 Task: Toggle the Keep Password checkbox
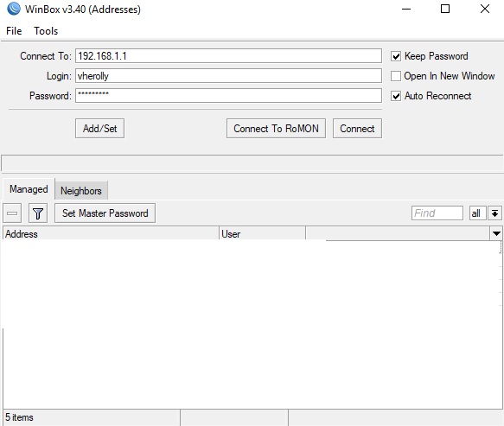pos(396,56)
